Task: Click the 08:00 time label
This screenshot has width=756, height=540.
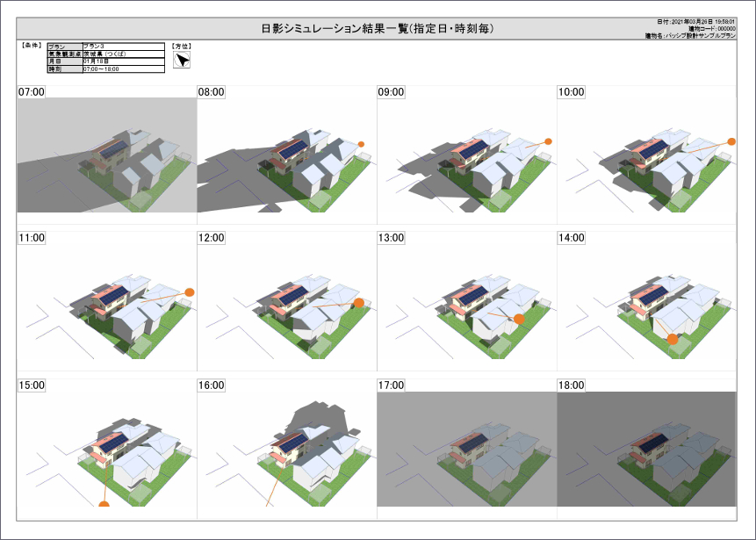Action: [x=212, y=91]
